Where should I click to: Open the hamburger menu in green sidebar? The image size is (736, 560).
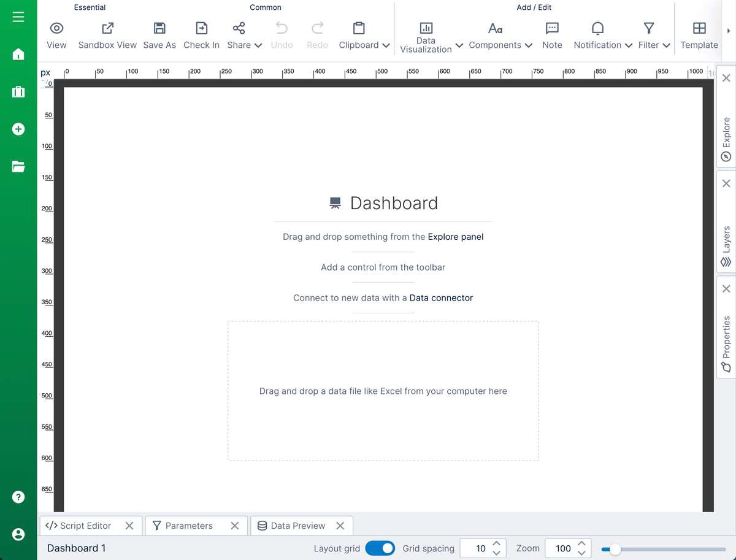coord(18,16)
